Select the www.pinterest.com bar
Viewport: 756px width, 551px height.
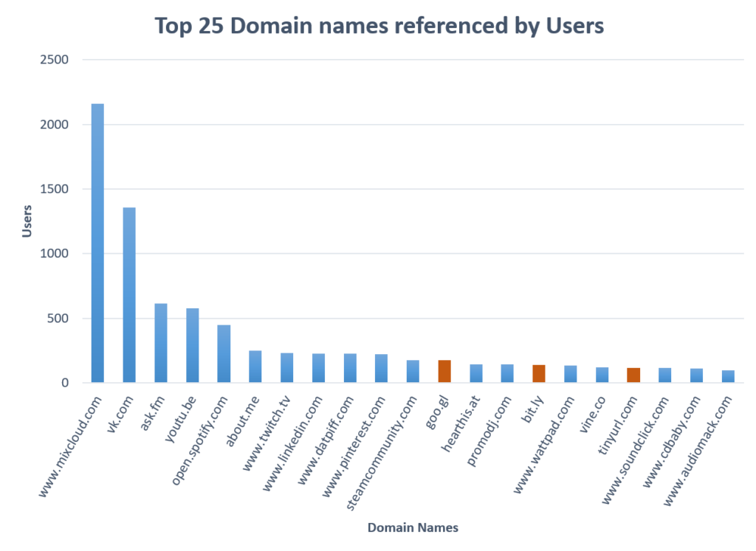click(x=382, y=369)
